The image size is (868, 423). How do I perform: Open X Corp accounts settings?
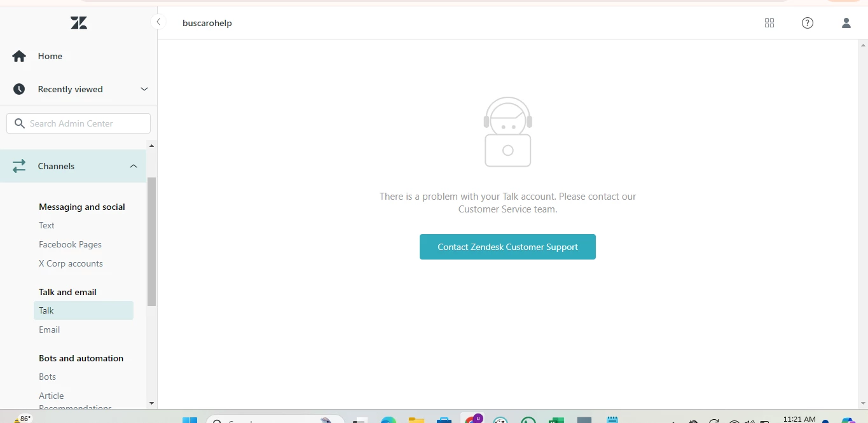coord(71,263)
